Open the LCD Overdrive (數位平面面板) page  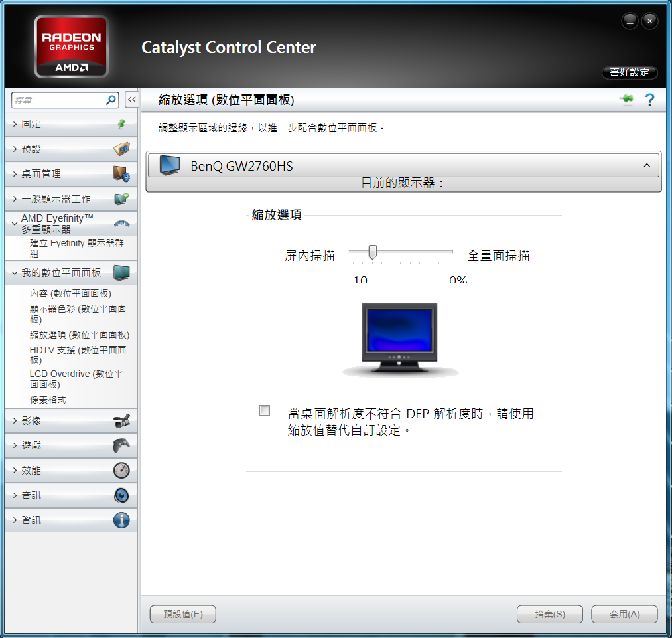(x=76, y=378)
